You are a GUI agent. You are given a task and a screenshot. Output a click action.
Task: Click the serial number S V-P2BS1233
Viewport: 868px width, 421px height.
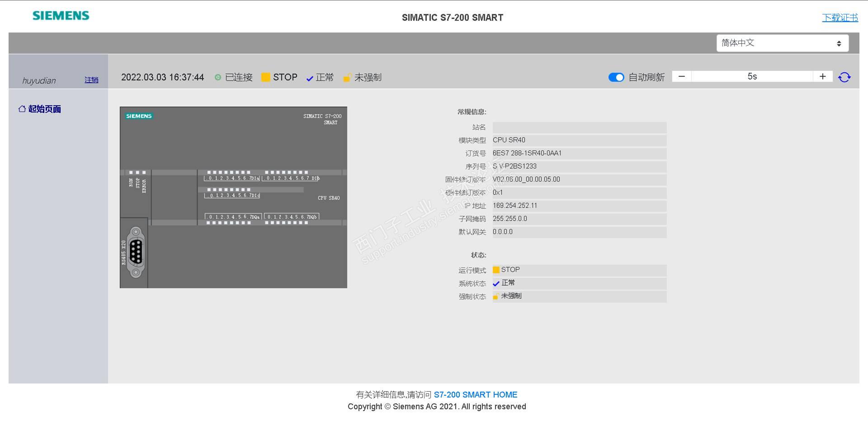[x=514, y=166]
